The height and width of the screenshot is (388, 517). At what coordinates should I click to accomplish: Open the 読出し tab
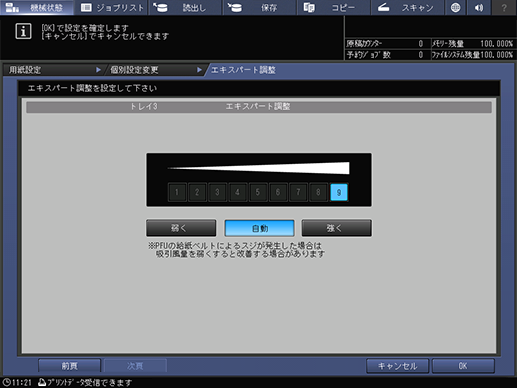[185, 7]
